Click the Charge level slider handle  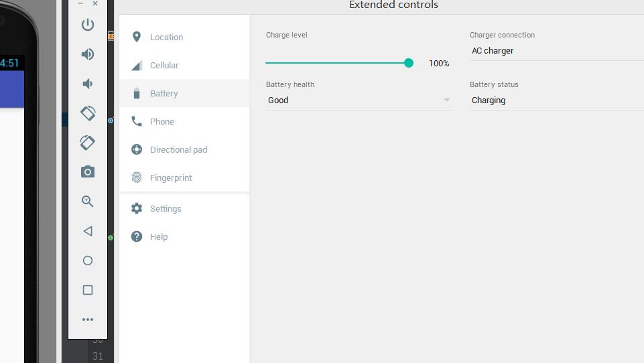(409, 63)
